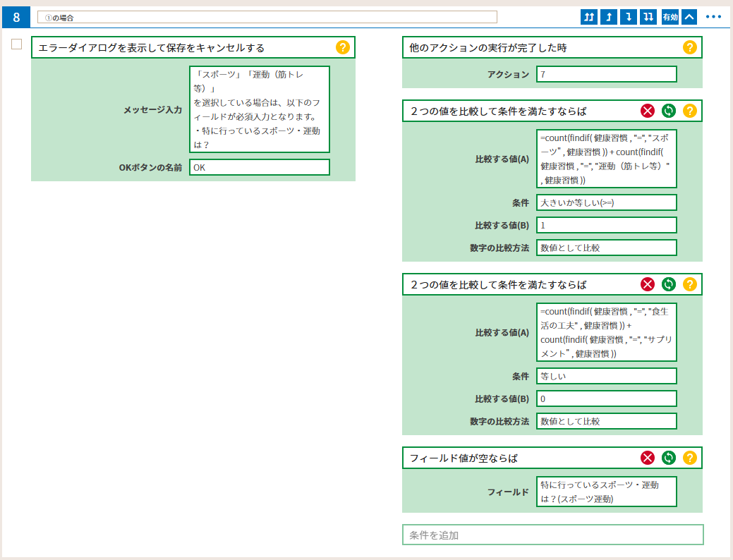Replace the フィールド値が空ならば condition
This screenshot has width=733, height=560.
tap(669, 458)
